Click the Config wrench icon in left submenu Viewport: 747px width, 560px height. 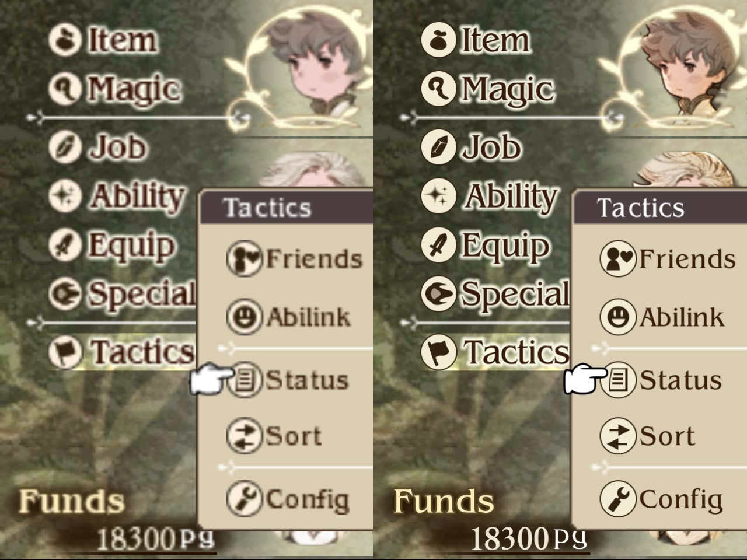[243, 499]
